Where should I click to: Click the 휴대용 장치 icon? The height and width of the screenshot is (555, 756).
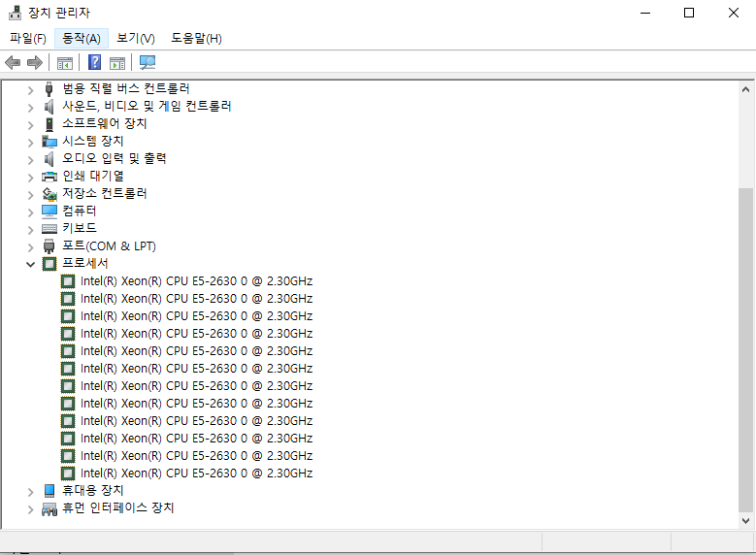click(x=49, y=491)
